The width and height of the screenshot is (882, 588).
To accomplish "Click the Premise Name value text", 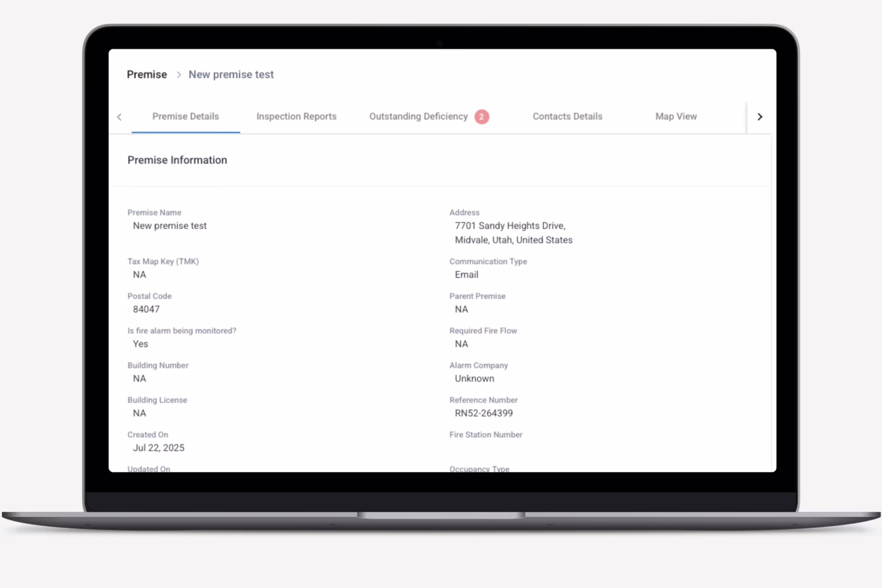I will pyautogui.click(x=170, y=226).
